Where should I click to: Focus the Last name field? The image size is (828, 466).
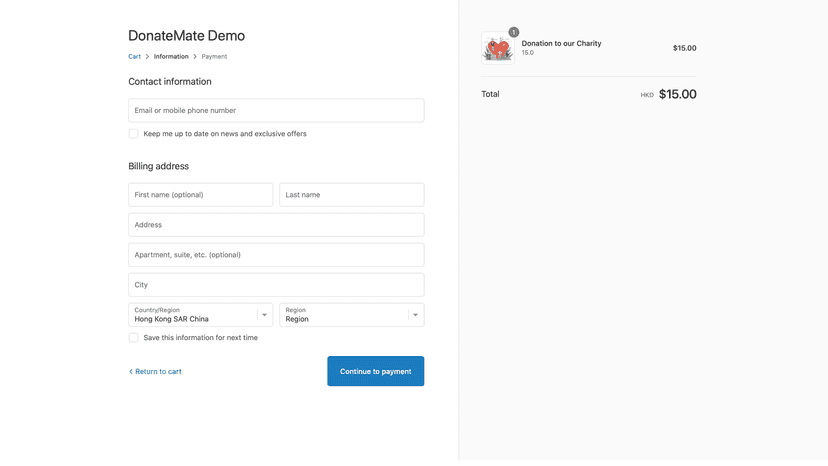click(352, 195)
